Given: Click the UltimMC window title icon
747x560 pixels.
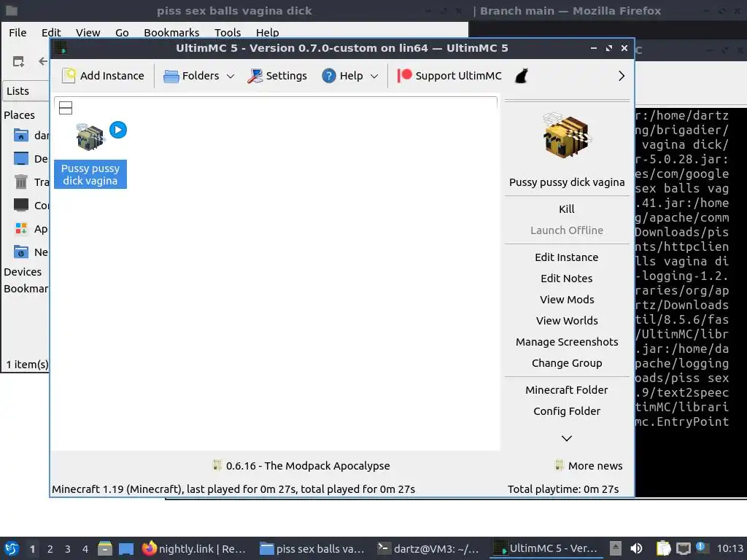Looking at the screenshot, I should coord(61,48).
